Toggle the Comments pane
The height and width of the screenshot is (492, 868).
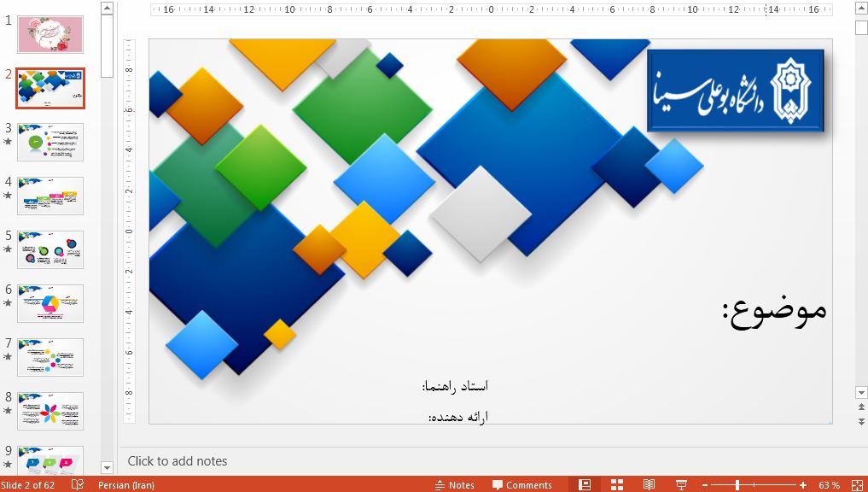point(521,485)
